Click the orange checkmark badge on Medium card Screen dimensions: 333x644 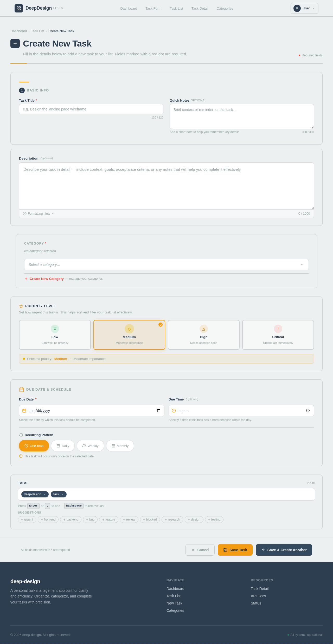click(161, 325)
